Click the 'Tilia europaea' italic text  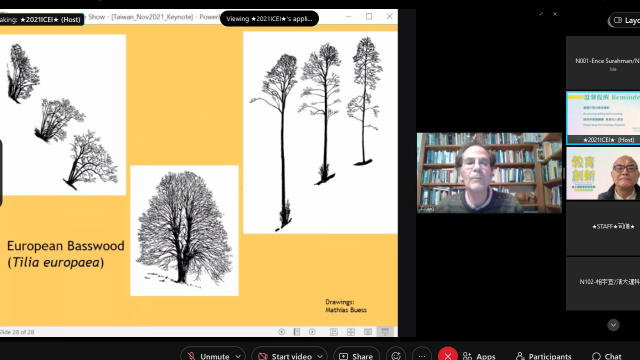pos(56,262)
